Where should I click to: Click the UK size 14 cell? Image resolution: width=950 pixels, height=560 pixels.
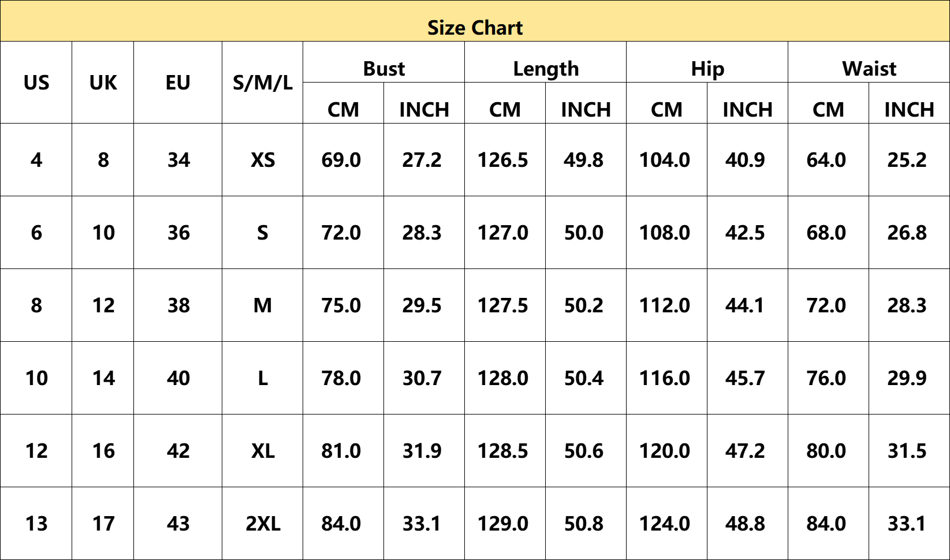(x=103, y=378)
